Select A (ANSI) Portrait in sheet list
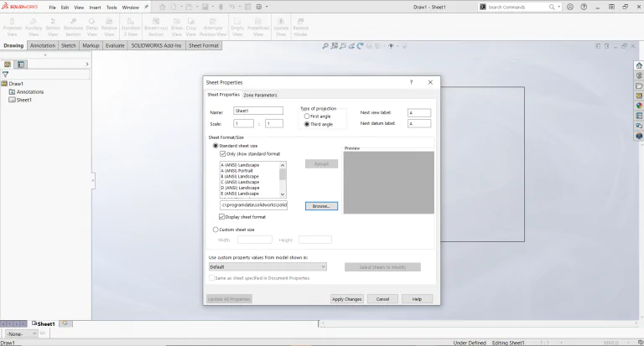 pyautogui.click(x=237, y=171)
